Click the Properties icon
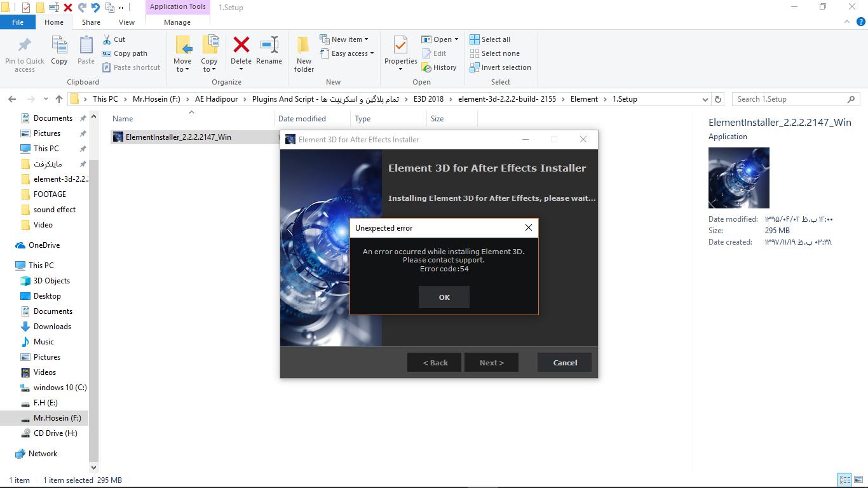 pos(400,46)
